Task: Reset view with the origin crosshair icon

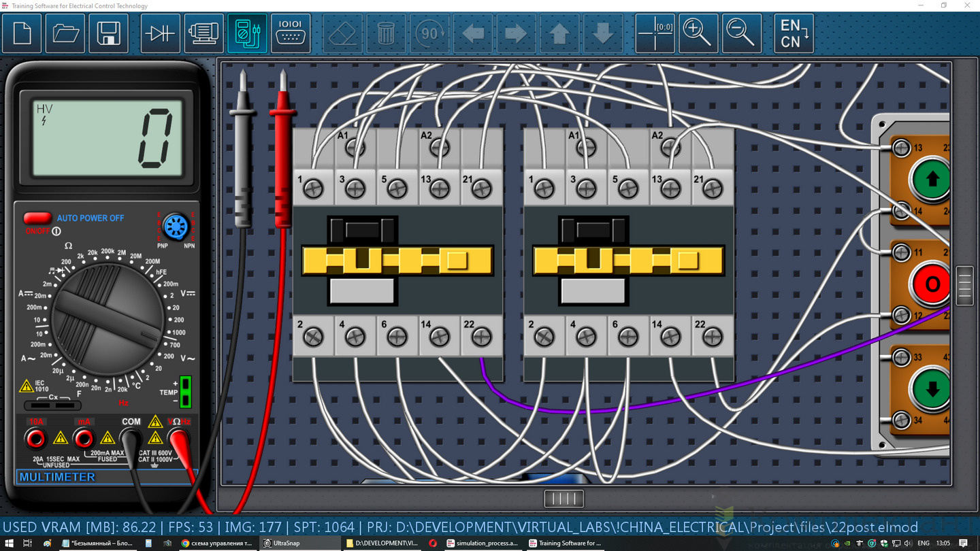Action: pos(655,33)
